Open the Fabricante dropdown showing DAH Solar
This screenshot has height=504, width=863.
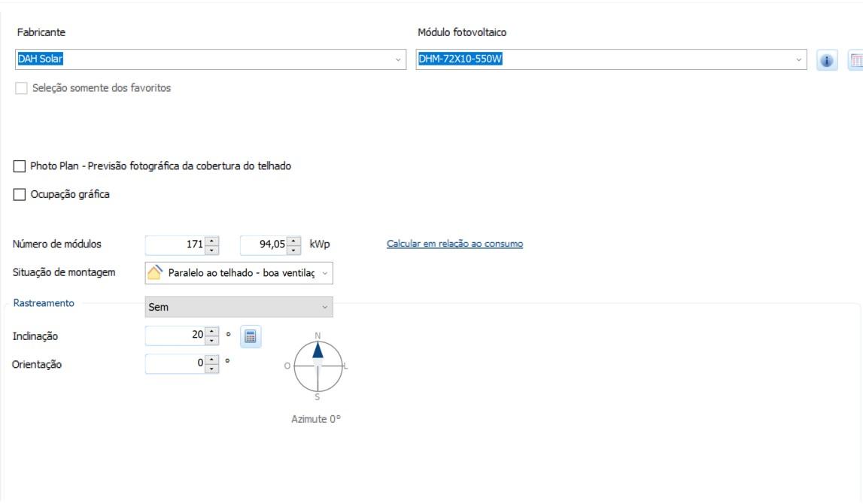pos(210,59)
